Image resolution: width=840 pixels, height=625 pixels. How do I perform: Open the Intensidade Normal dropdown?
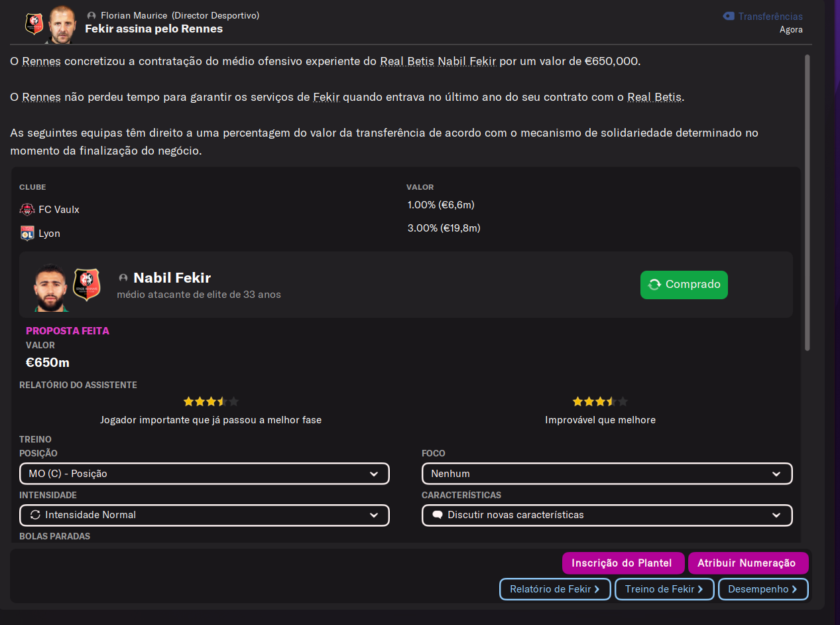[x=204, y=515]
